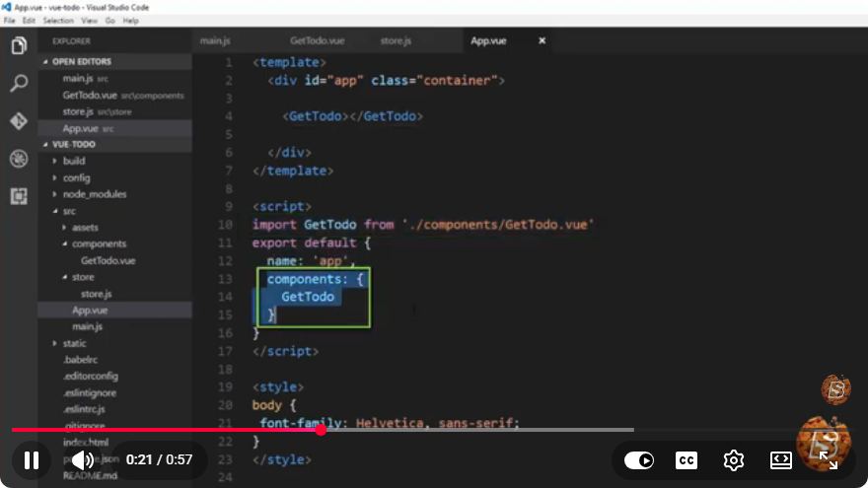Open main.js under the src folder
Viewport: 868px width, 488px height.
click(x=87, y=326)
